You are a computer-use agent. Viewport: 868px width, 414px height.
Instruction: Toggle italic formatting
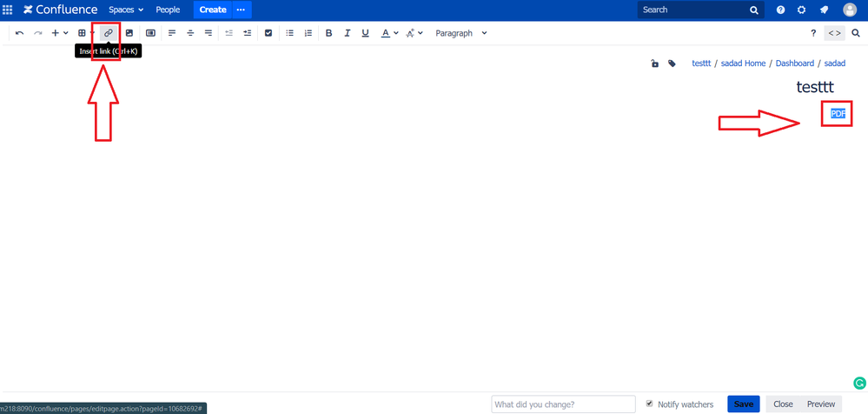(347, 33)
